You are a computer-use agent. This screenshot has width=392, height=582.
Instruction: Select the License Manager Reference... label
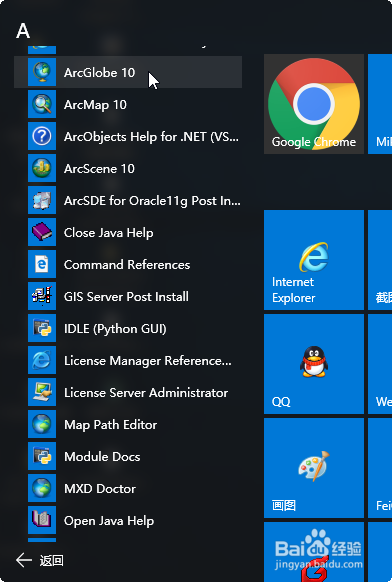(148, 361)
